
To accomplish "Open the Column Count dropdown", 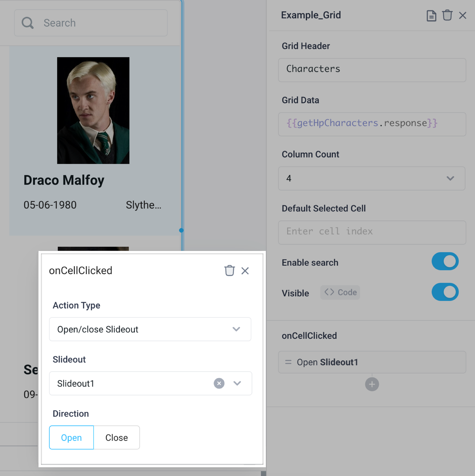I will (451, 178).
